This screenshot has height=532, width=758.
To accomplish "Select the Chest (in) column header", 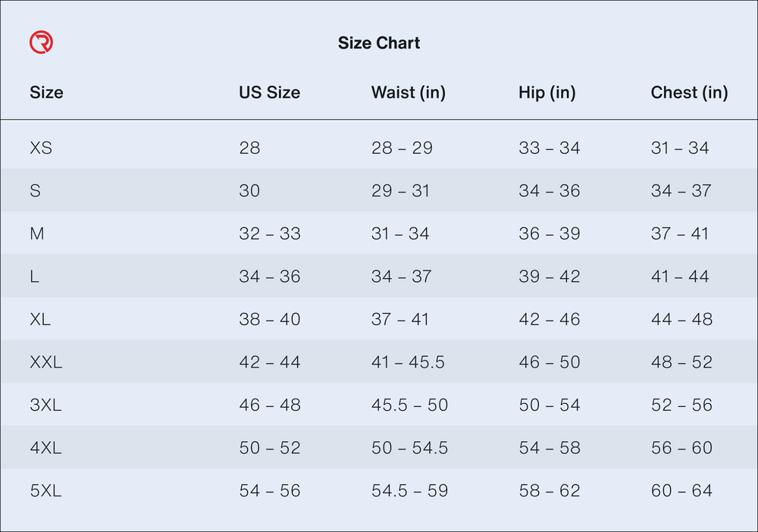I will [x=689, y=92].
